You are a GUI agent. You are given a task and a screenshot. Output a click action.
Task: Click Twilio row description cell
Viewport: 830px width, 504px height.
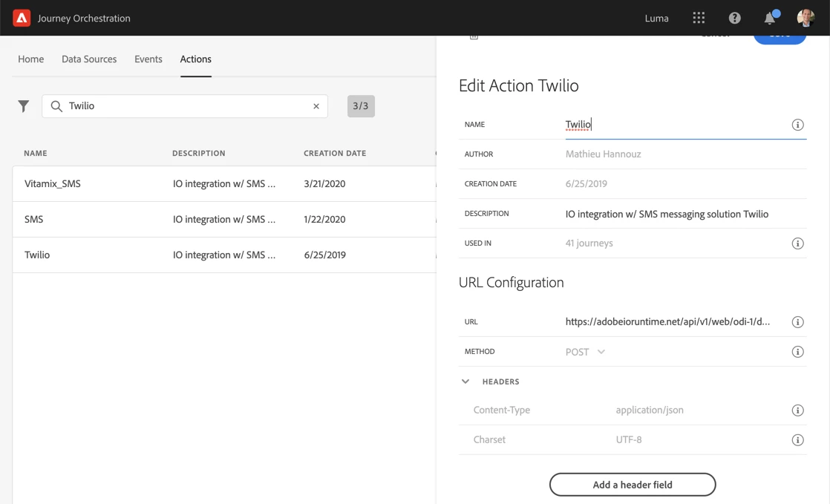[x=224, y=255]
